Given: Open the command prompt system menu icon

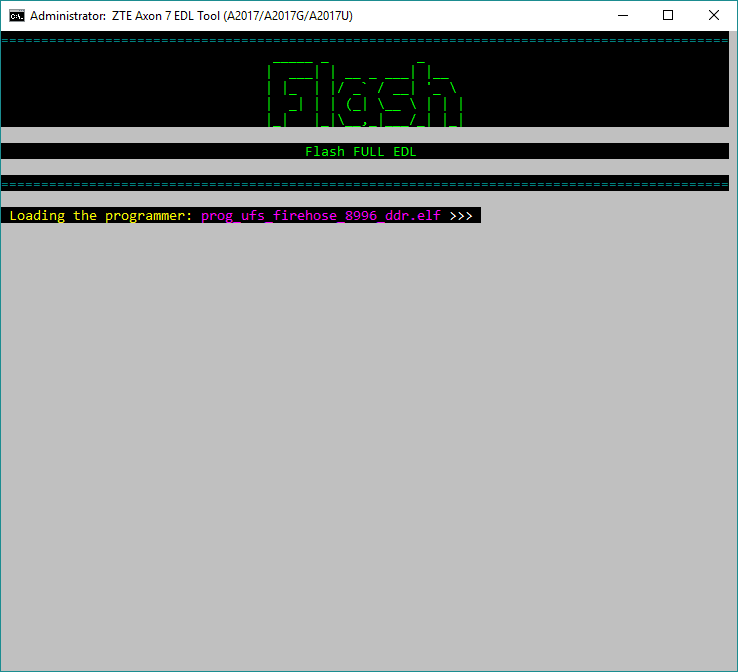Looking at the screenshot, I should click(x=16, y=16).
